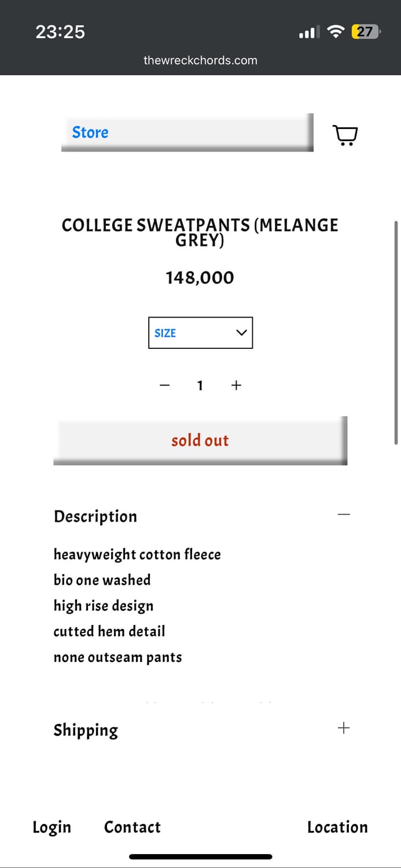Tap the thewreckchords.com address bar
This screenshot has height=868, width=401.
pos(200,60)
